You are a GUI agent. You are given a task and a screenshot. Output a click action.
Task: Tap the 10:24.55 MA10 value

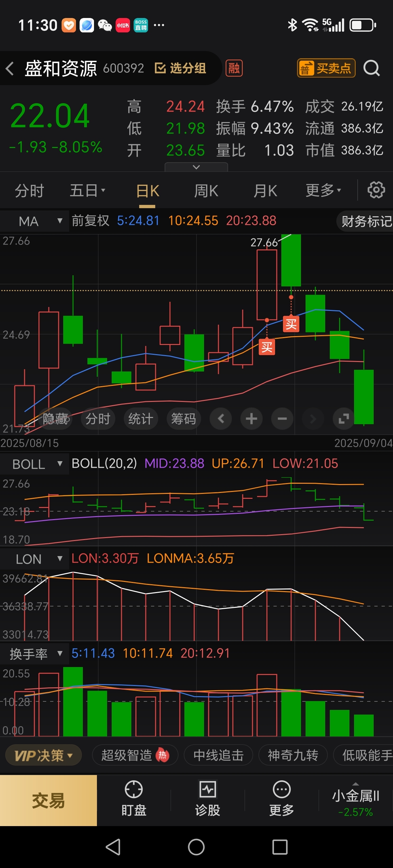tap(193, 221)
